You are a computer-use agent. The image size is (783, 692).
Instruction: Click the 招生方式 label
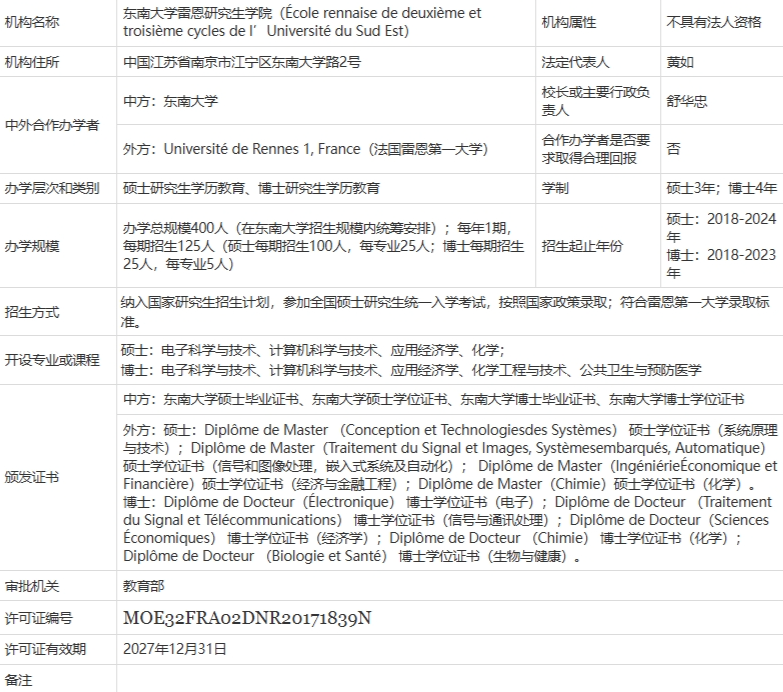[32, 312]
